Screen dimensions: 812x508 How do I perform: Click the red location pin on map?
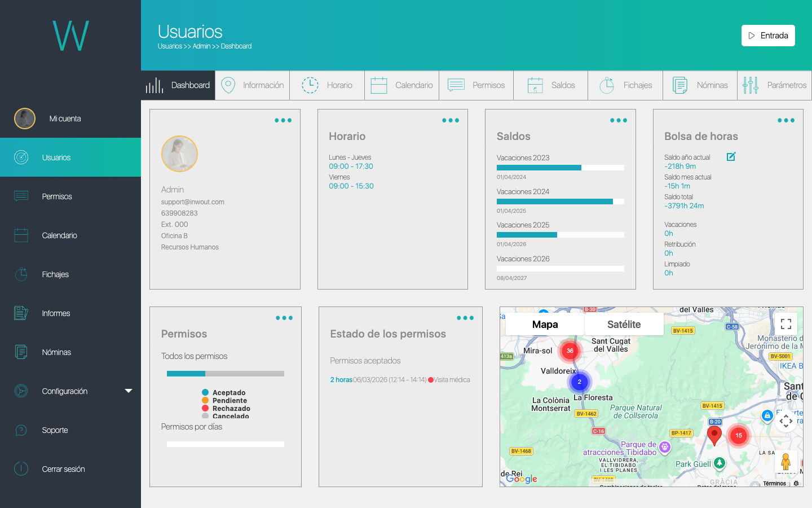[714, 435]
